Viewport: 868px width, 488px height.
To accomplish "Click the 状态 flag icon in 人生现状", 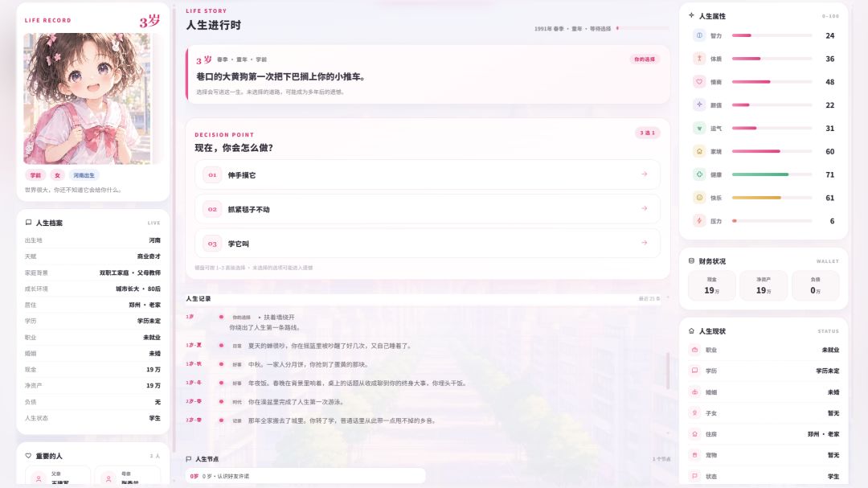I will click(x=694, y=477).
